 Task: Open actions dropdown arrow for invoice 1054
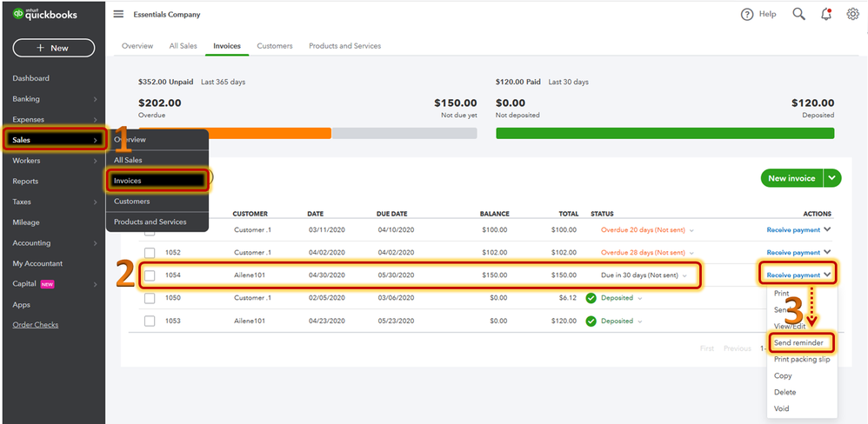pyautogui.click(x=828, y=275)
